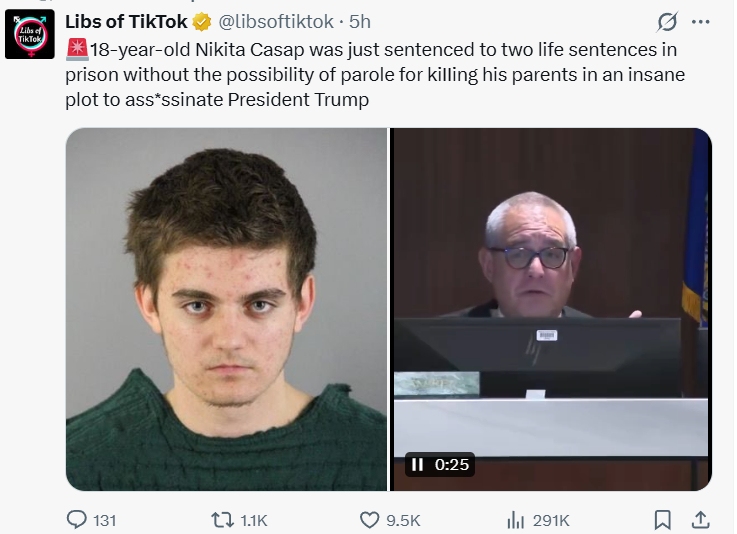
Task: Click the tweet text about Nikita Casap
Action: tap(380, 74)
